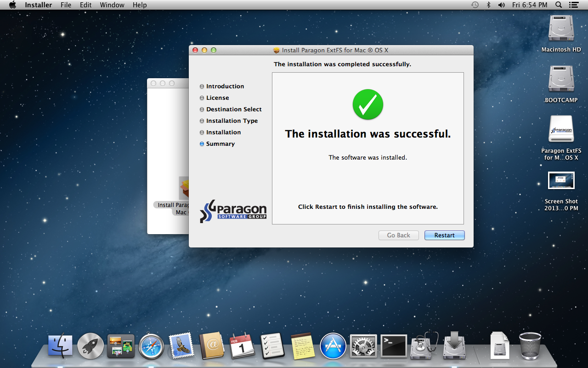This screenshot has height=368, width=588.
Task: Click the clock showing Fri 6:54 PM
Action: point(530,5)
